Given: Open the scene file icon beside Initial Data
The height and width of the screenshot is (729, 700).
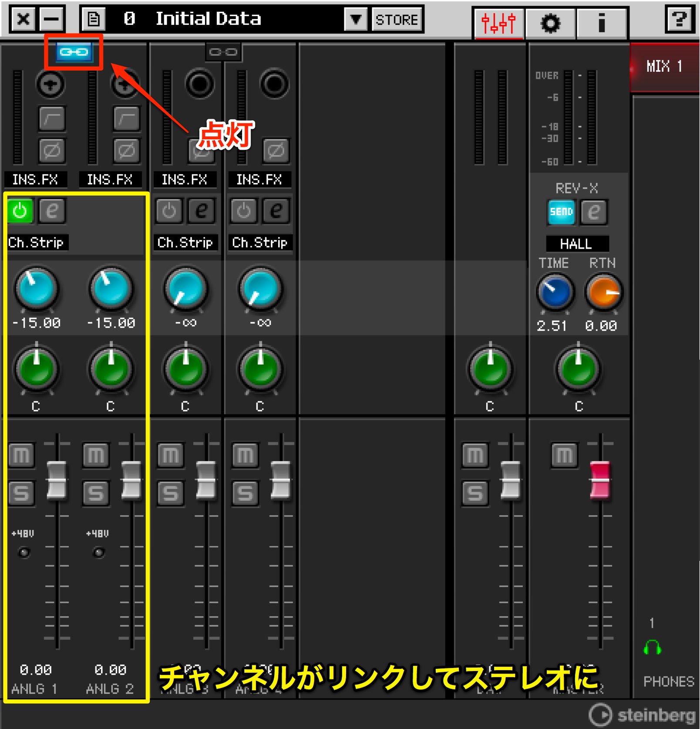Looking at the screenshot, I should coord(94,19).
